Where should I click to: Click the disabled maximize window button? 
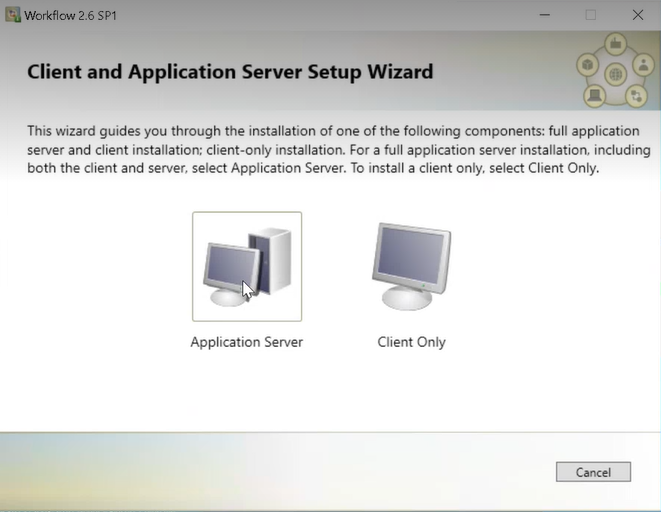click(591, 15)
